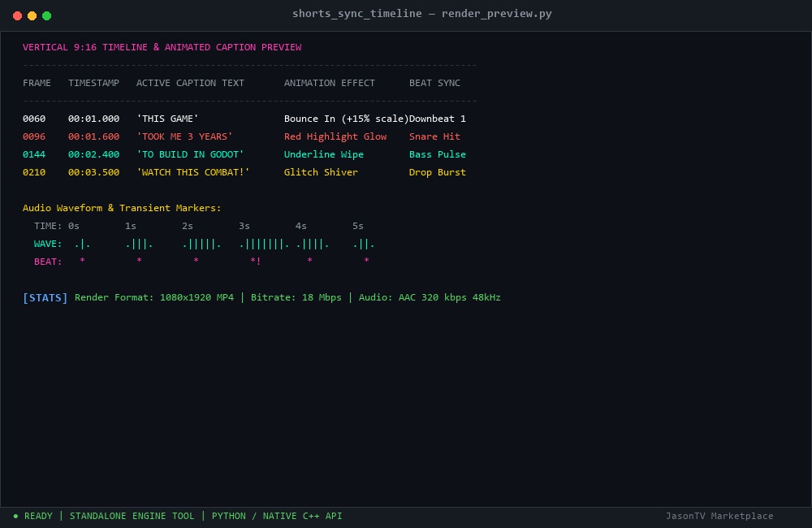Click the Bass Pulse beat sync entry
Viewport: 812px width, 528px height.
pyautogui.click(x=438, y=154)
